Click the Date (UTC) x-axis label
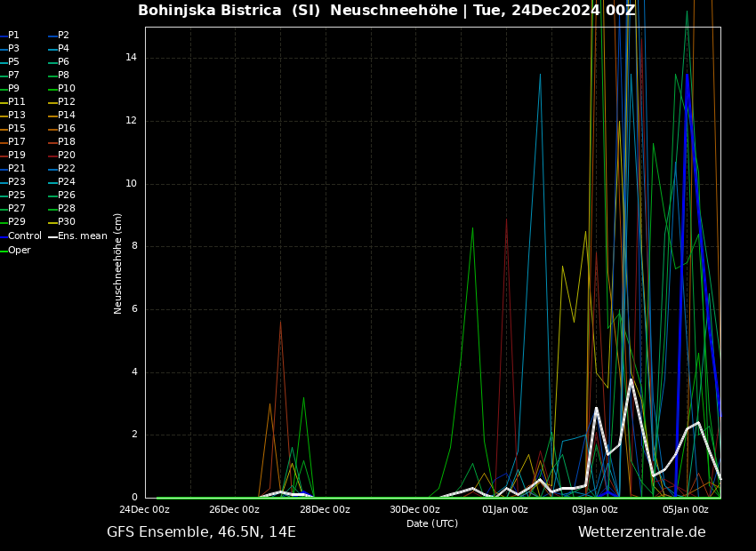Screen dimensions: 756x551 click(432, 524)
